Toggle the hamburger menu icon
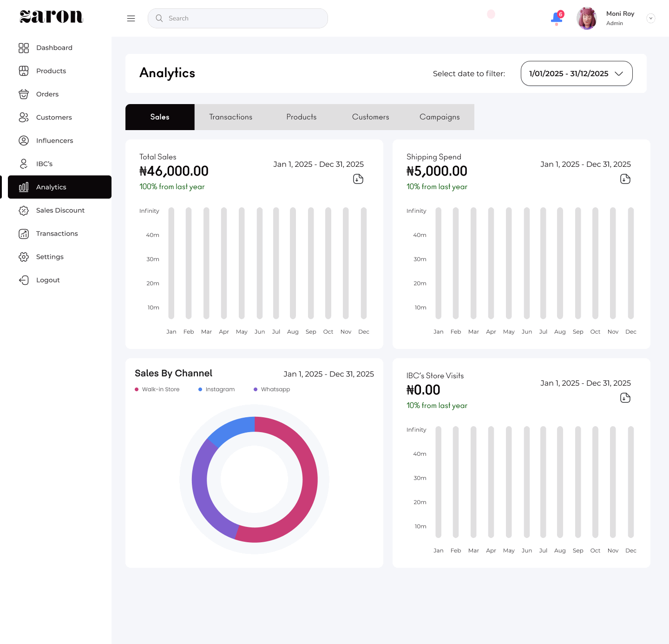 131,19
